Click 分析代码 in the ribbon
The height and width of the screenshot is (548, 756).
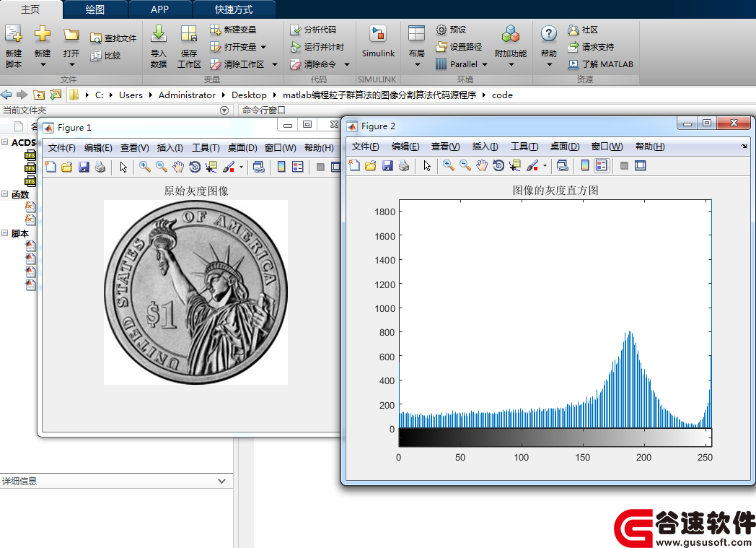tap(313, 30)
